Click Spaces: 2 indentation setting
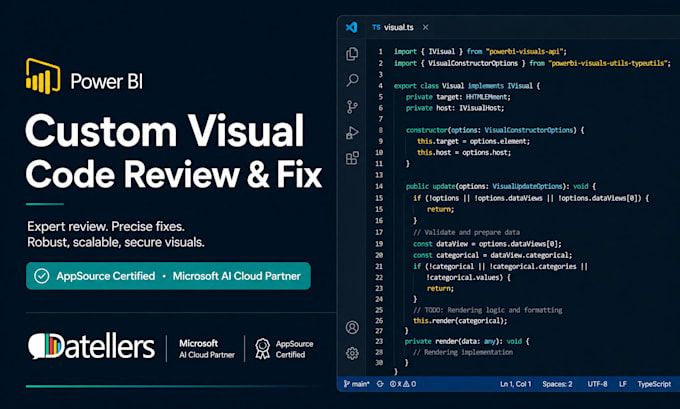Image resolution: width=680 pixels, height=409 pixels. click(557, 384)
